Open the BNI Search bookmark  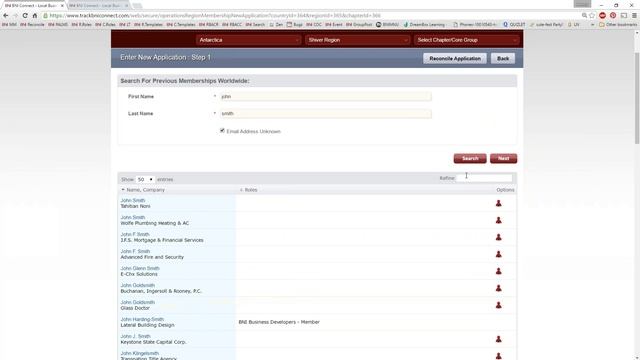pyautogui.click(x=255, y=24)
